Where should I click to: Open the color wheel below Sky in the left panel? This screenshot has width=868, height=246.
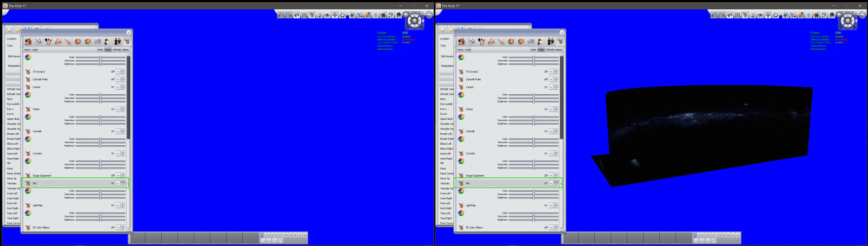coord(28,191)
